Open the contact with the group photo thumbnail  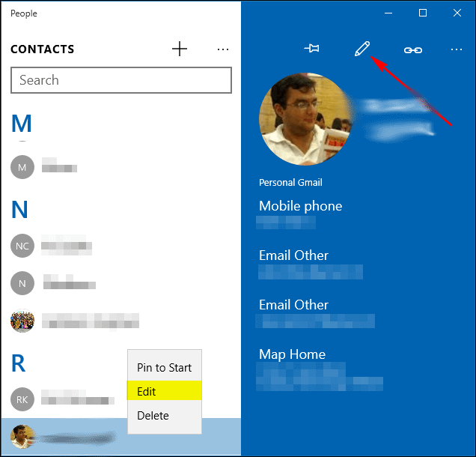click(22, 321)
